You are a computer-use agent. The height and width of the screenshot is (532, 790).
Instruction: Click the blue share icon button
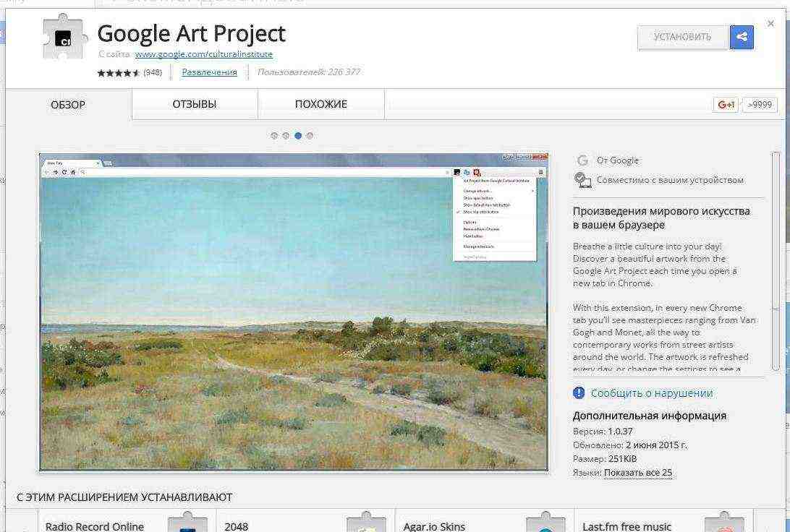(x=742, y=37)
